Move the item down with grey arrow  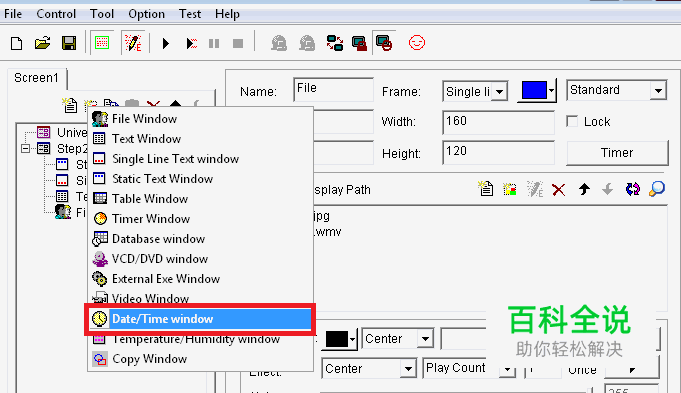(x=608, y=189)
